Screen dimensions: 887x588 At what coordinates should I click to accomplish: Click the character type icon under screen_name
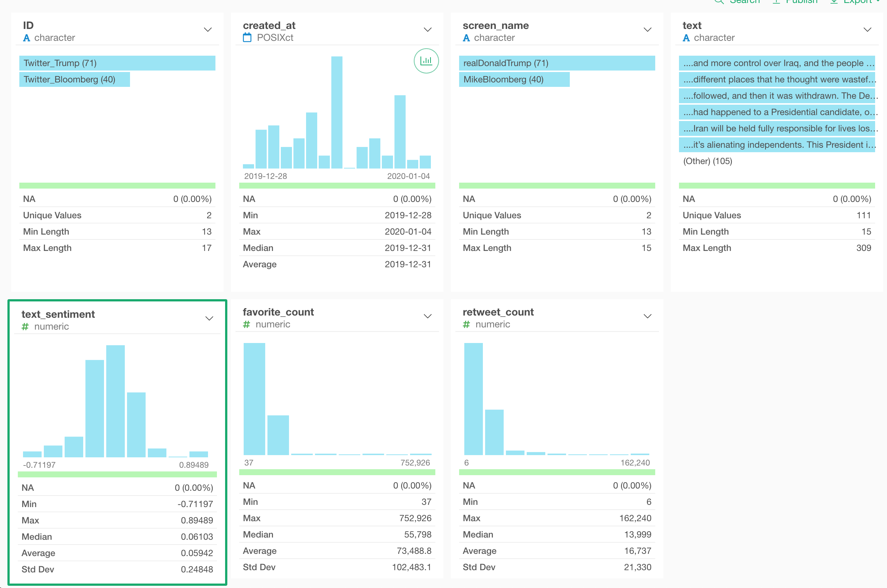click(x=466, y=37)
